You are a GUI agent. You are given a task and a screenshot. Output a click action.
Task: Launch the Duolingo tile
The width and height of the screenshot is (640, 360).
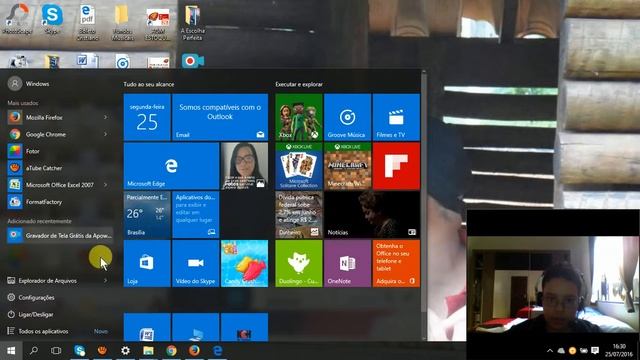click(x=299, y=263)
